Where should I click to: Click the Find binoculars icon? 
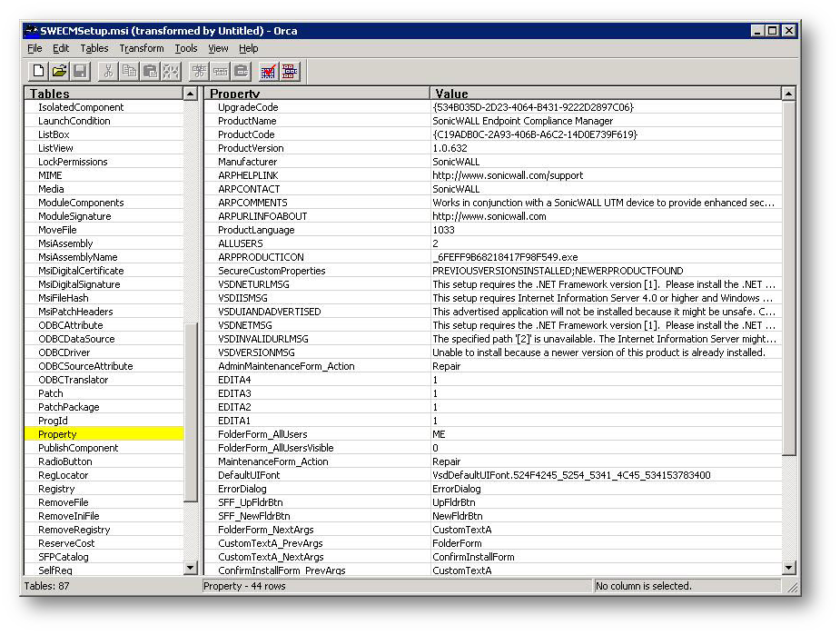[x=170, y=71]
